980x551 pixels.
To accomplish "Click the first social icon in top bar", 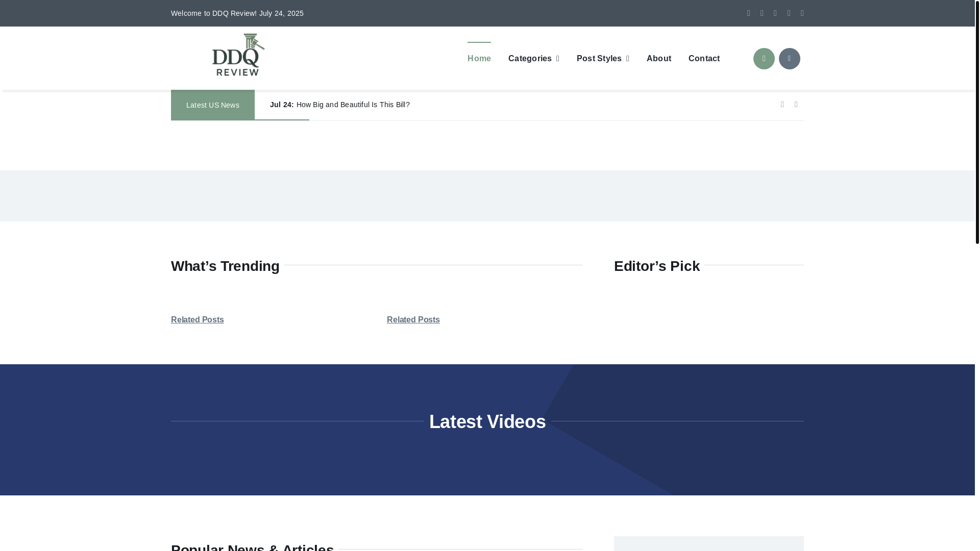I will [x=748, y=13].
